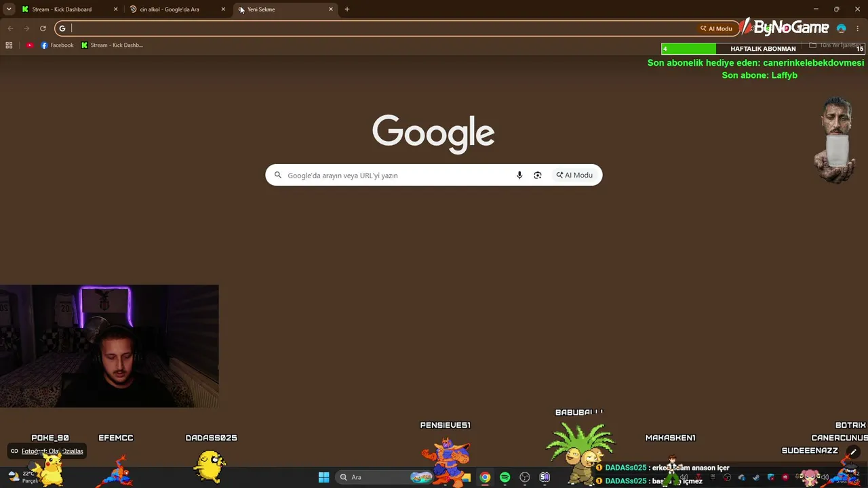
Task: Click the taskbar Ara search box
Action: pyautogui.click(x=385, y=477)
